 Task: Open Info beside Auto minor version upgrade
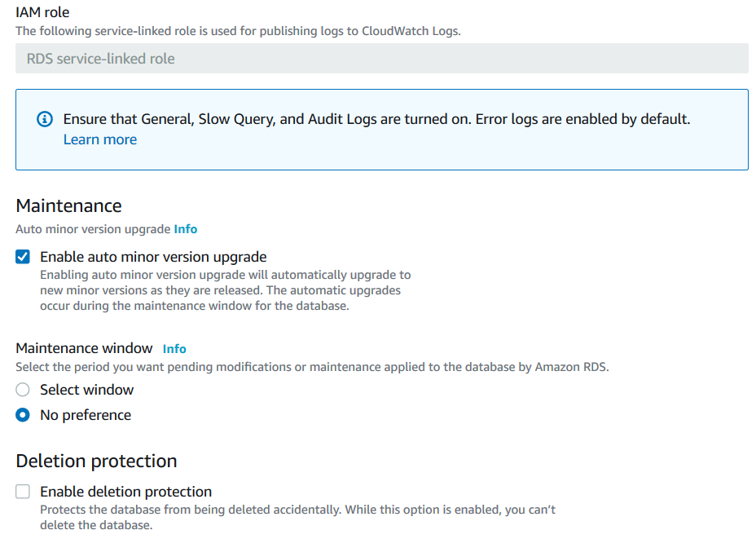[186, 229]
